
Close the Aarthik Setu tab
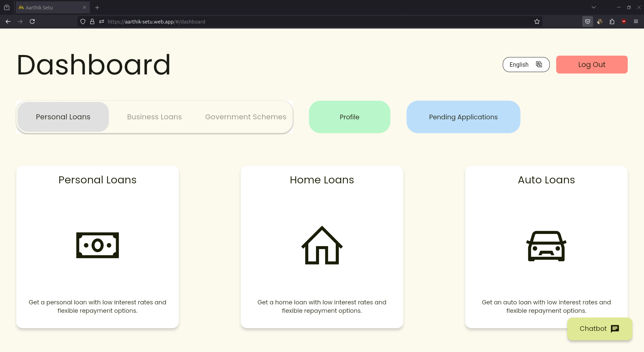pyautogui.click(x=85, y=7)
